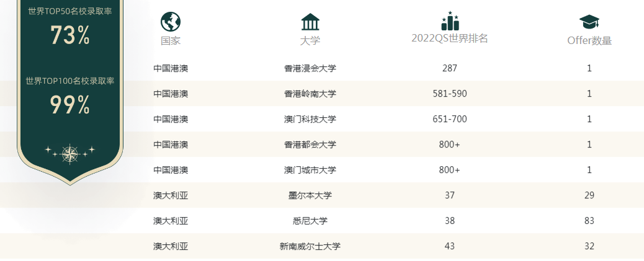Click the 73% TOP50 admission rate figure

(x=70, y=35)
